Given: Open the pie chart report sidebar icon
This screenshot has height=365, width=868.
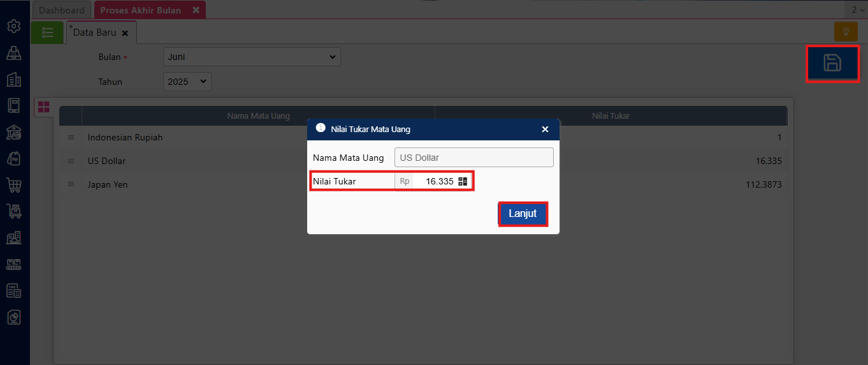Looking at the screenshot, I should 13,317.
